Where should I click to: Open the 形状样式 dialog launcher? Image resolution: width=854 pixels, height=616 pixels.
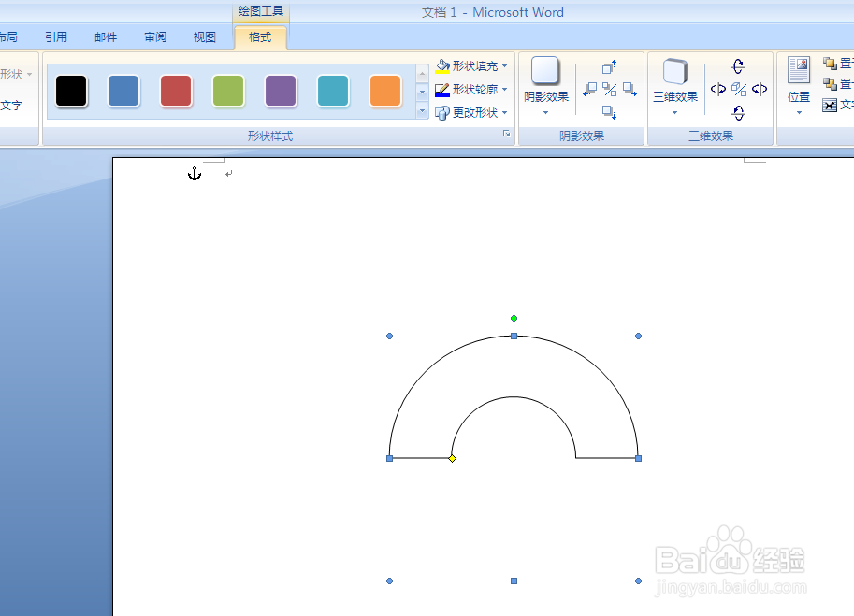tap(506, 133)
